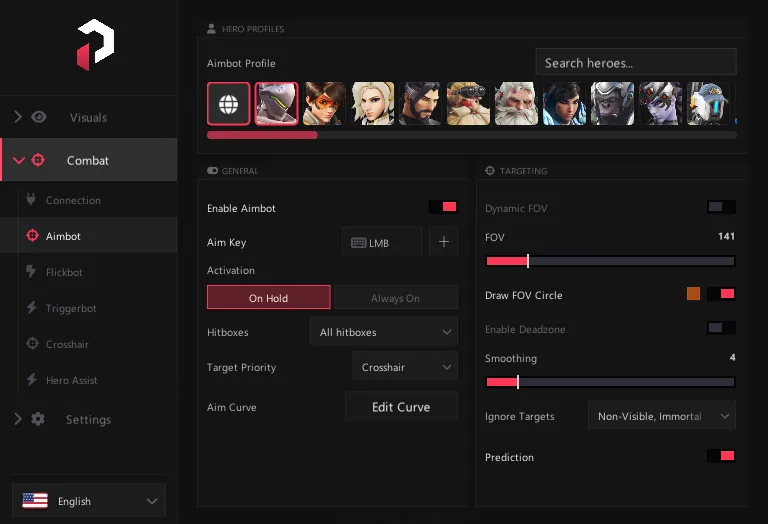Click the crosshair icon next to Aimbot

point(32,236)
